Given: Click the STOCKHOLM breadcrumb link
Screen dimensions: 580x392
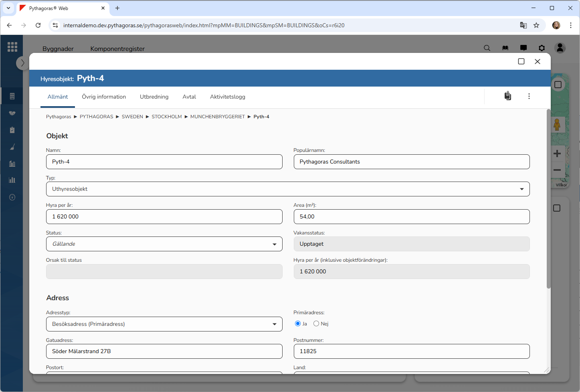Looking at the screenshot, I should pyautogui.click(x=166, y=117).
